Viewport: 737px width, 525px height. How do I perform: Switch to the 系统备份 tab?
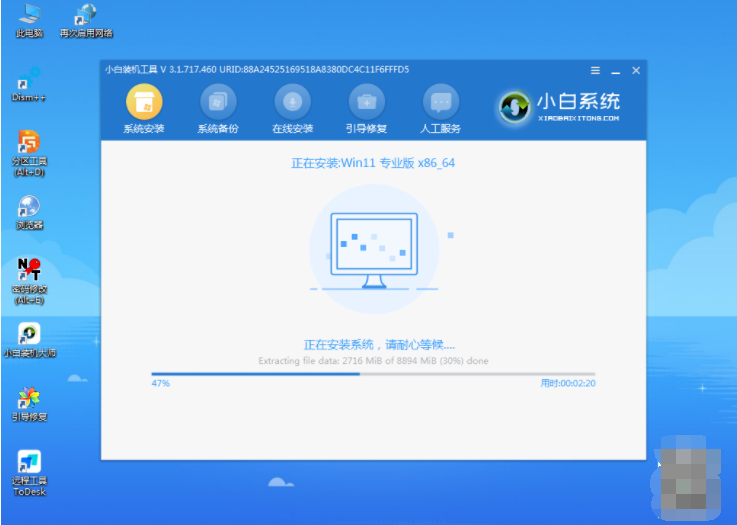click(218, 109)
